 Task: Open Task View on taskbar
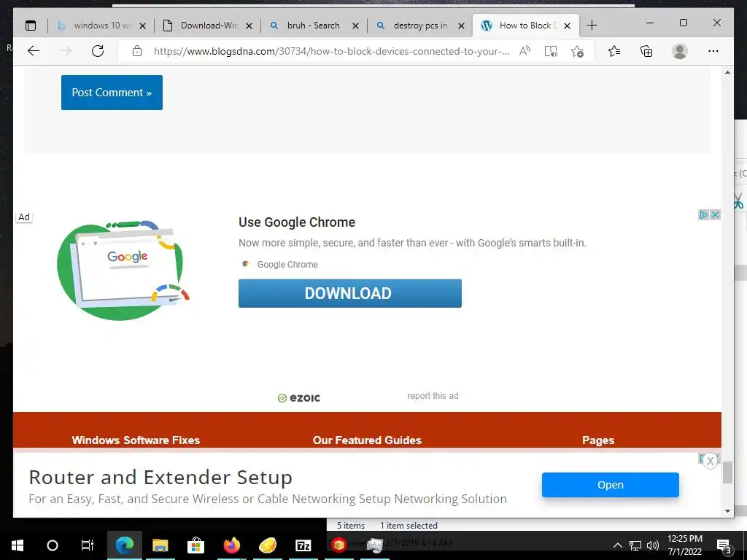pyautogui.click(x=88, y=545)
